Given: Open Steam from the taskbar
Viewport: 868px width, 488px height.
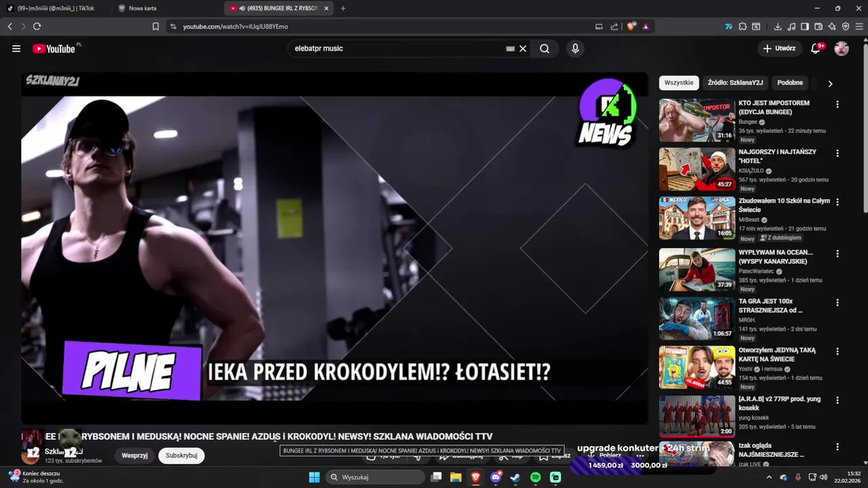Looking at the screenshot, I should (x=515, y=477).
